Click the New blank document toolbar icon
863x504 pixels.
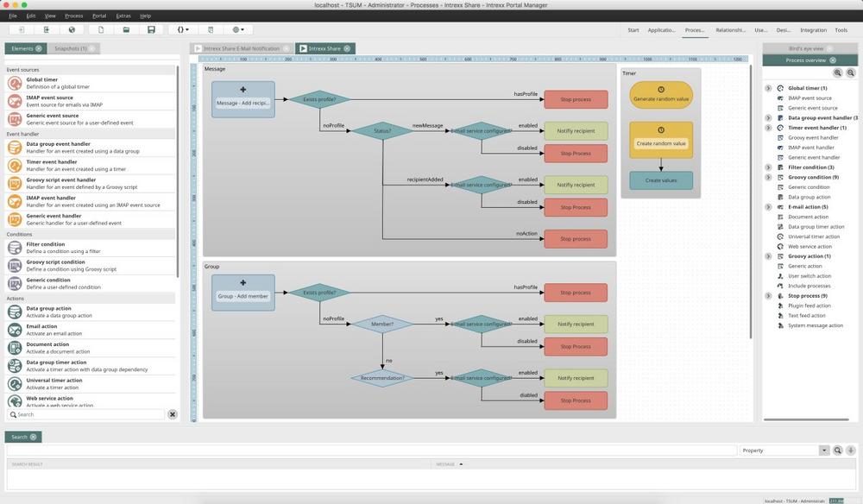coord(101,29)
